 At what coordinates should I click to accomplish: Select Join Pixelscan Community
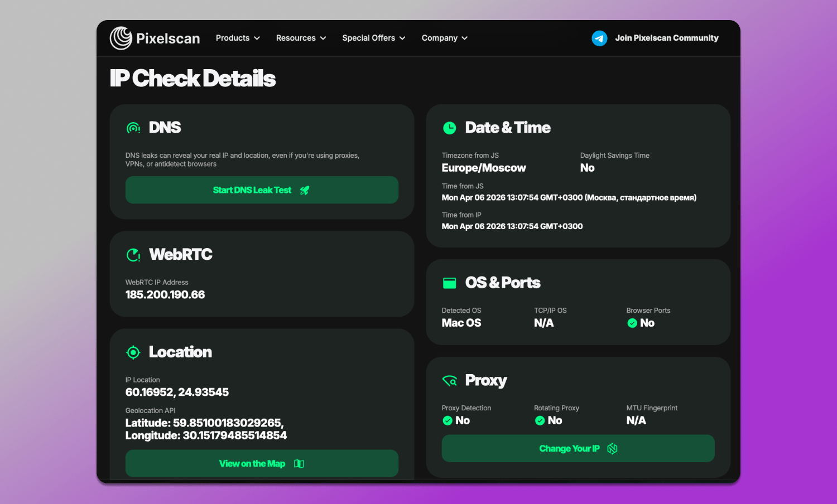click(x=666, y=38)
